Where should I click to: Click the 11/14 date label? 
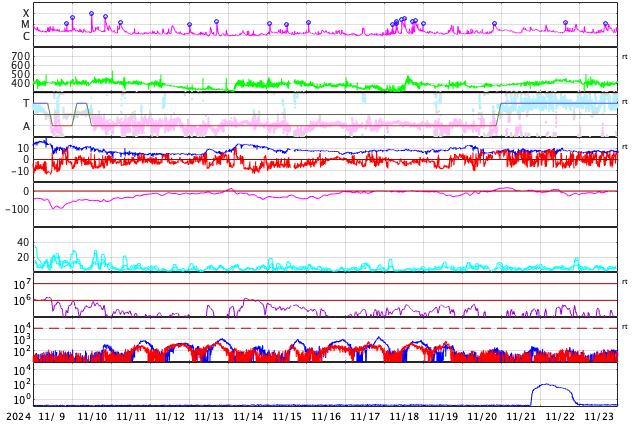click(x=248, y=416)
